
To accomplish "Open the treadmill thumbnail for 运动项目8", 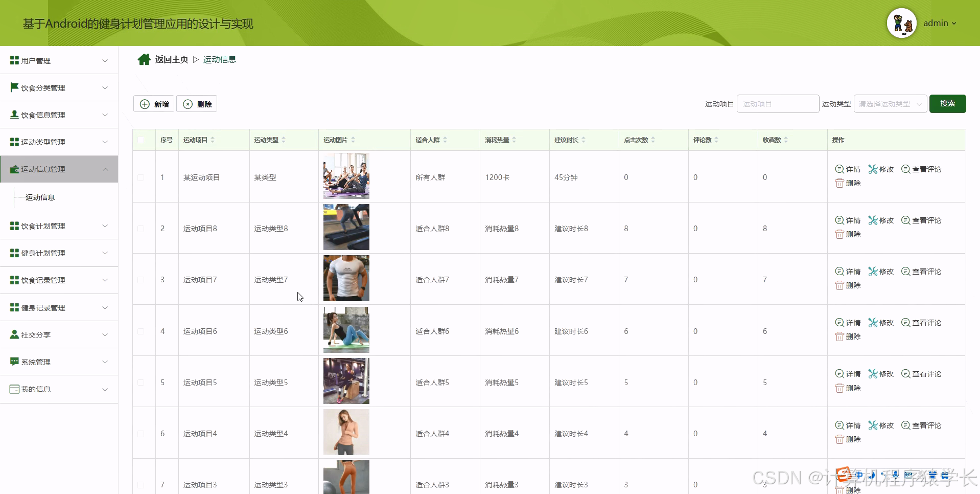I will [x=346, y=227].
